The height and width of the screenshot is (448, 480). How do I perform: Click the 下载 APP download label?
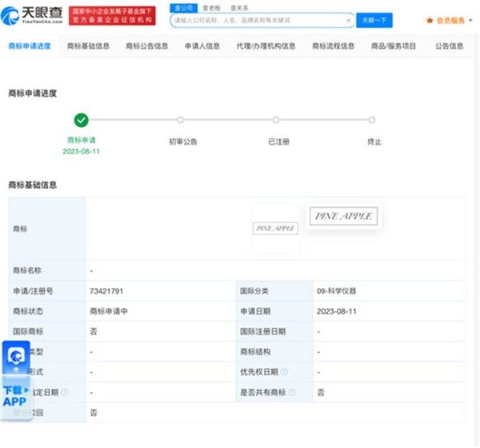click(15, 396)
